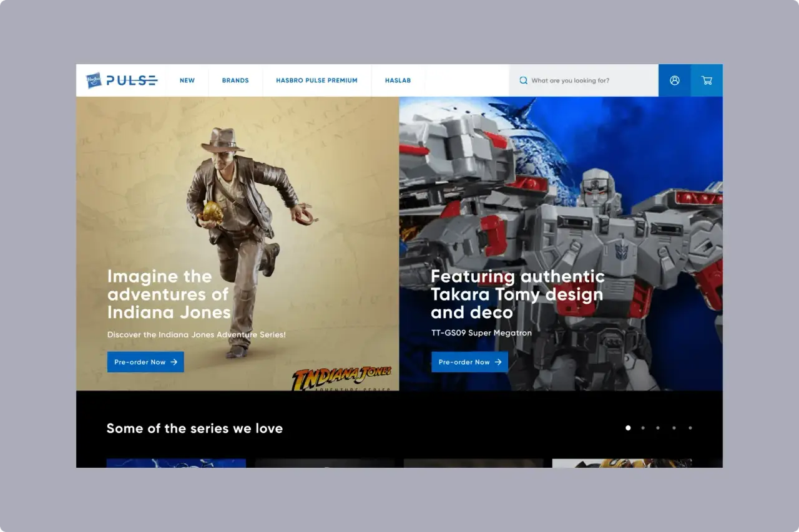Open the user account icon
The height and width of the screenshot is (532, 799).
(675, 80)
